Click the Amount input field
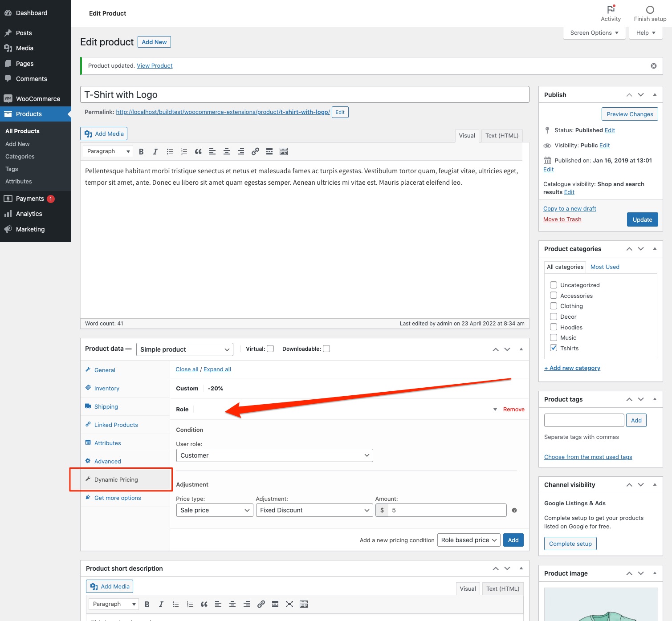The height and width of the screenshot is (621, 672). click(447, 510)
